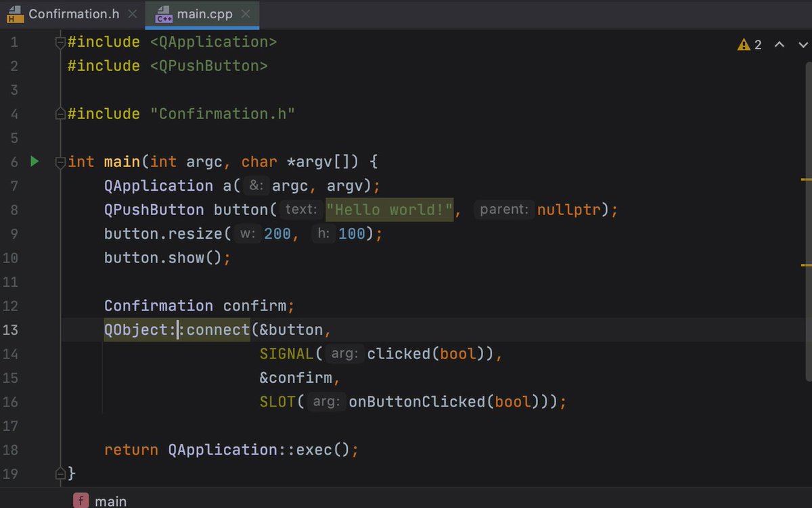The image size is (812, 508).
Task: Fold the #include block at line 1
Action: click(x=61, y=43)
